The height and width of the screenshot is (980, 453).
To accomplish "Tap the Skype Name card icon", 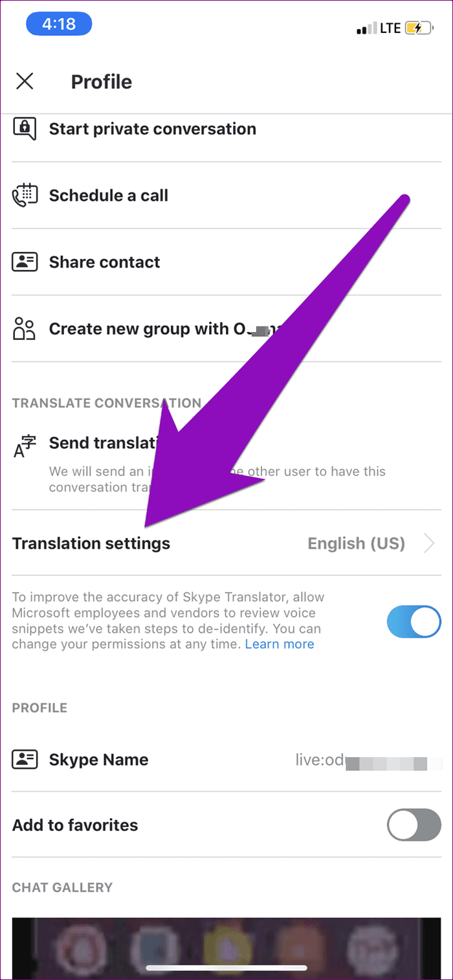I will (25, 760).
